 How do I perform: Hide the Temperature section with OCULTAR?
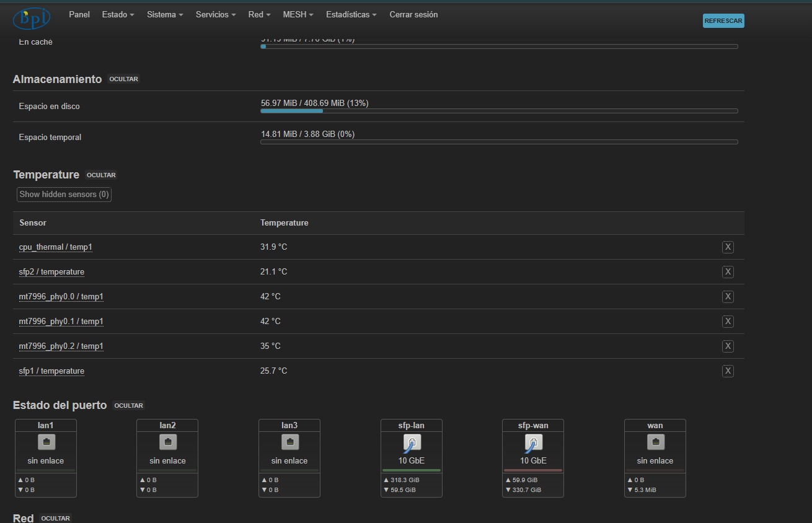[x=101, y=175]
